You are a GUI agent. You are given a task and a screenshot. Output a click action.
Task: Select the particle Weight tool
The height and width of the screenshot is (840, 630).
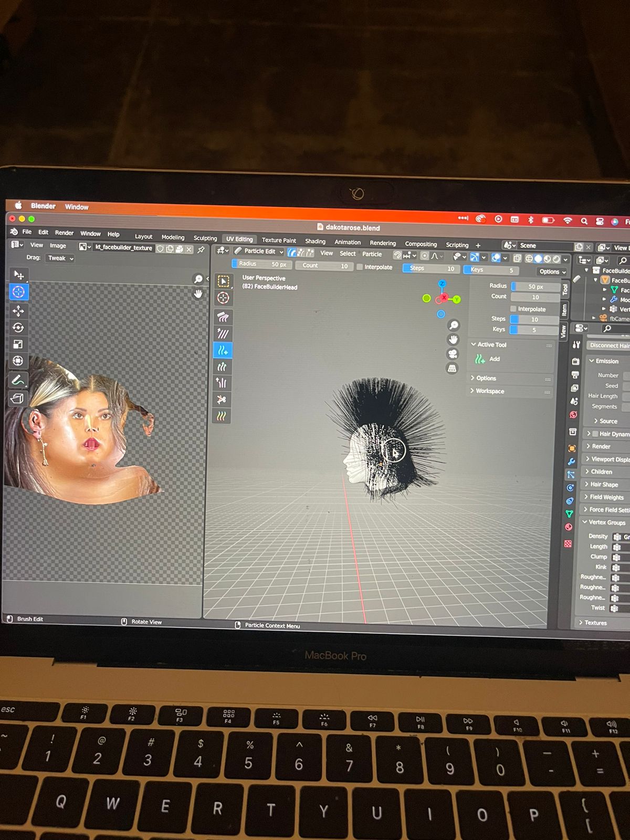222,416
